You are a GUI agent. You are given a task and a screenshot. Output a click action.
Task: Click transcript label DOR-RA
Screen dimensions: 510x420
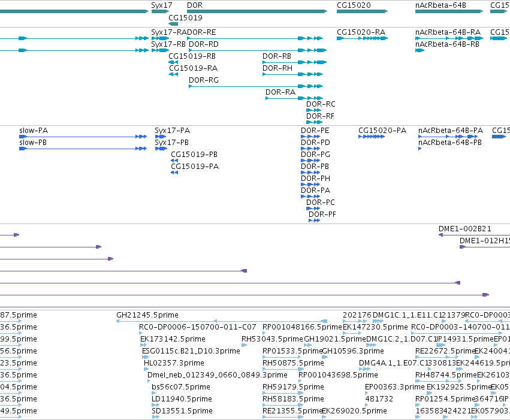point(280,92)
